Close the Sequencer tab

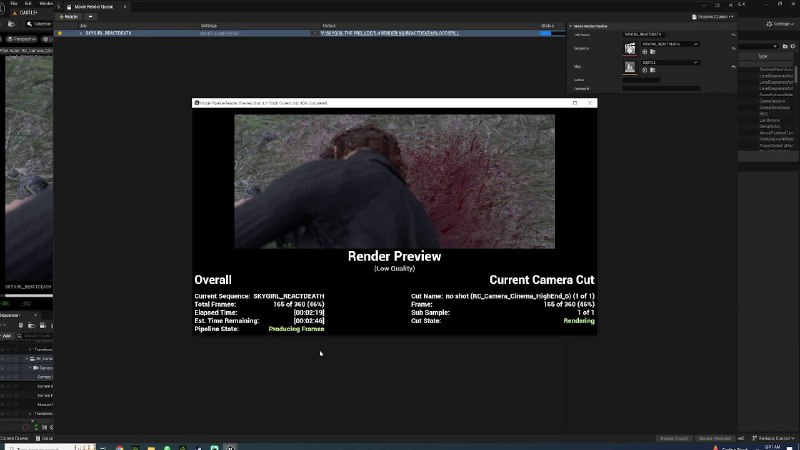click(x=35, y=315)
